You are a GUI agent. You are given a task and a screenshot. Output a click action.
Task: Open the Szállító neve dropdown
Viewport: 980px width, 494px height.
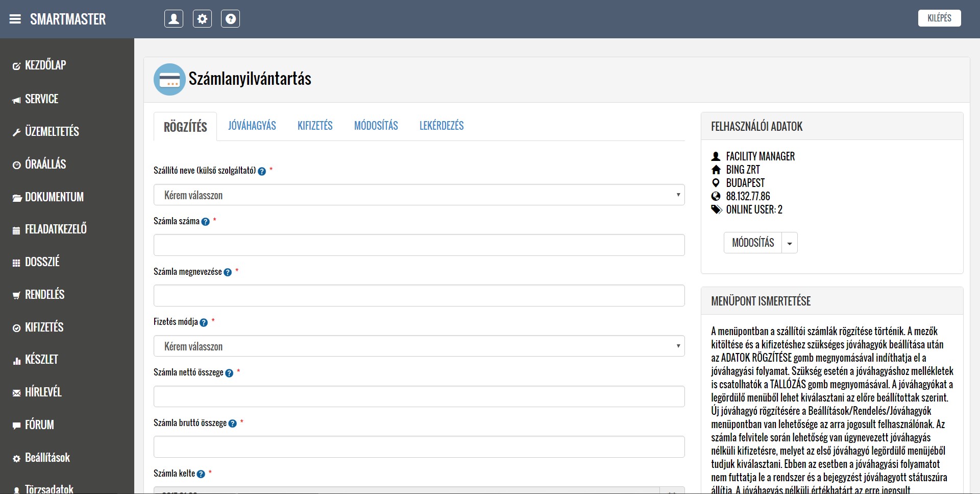pyautogui.click(x=419, y=195)
